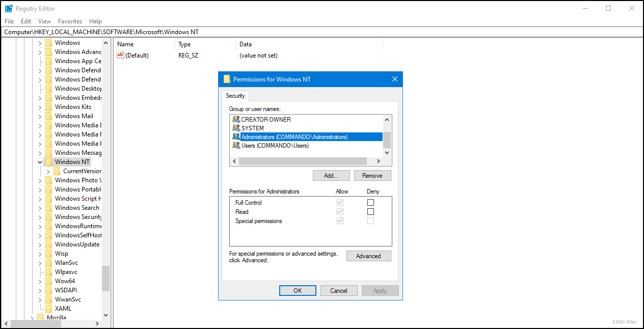This screenshot has width=644, height=329.
Task: Click Allow checkbox for Full Control
Action: tap(340, 203)
